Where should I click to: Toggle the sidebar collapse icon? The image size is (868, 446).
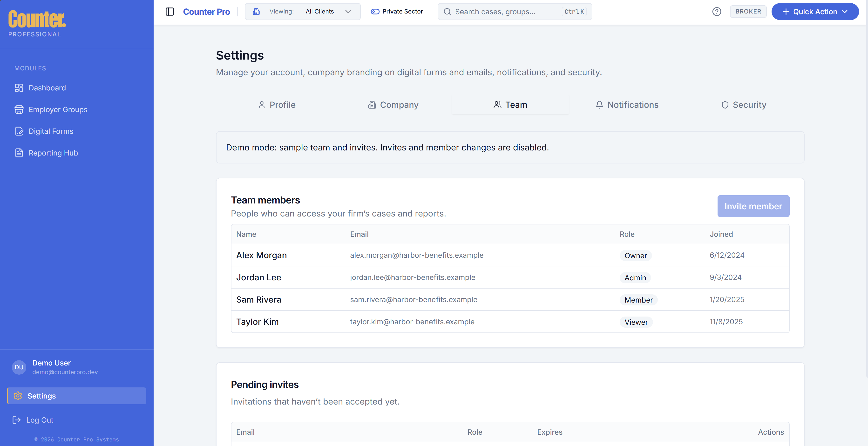pos(170,12)
